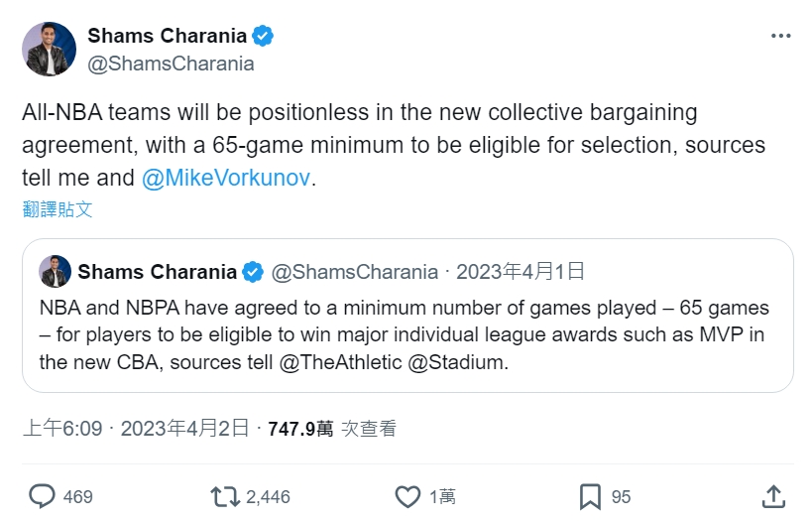Bookmark this tweet using the bookmark icon
Image resolution: width=812 pixels, height=521 pixels.
[x=590, y=496]
